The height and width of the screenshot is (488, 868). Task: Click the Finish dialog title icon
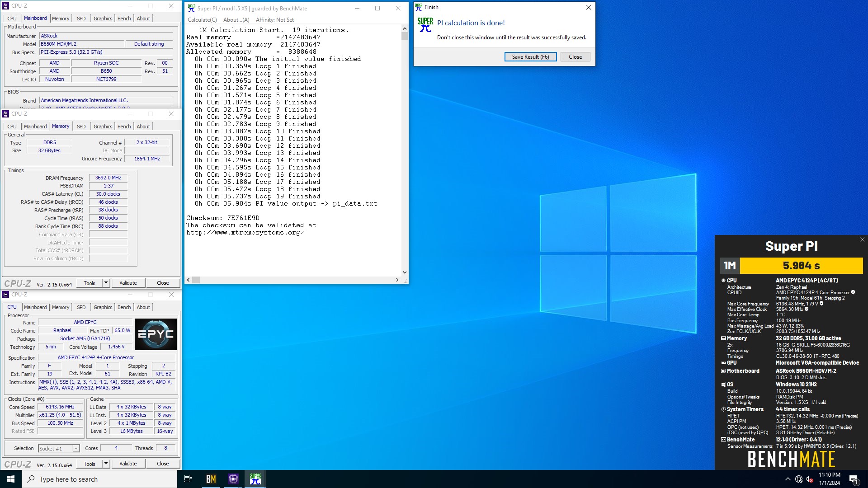point(419,7)
